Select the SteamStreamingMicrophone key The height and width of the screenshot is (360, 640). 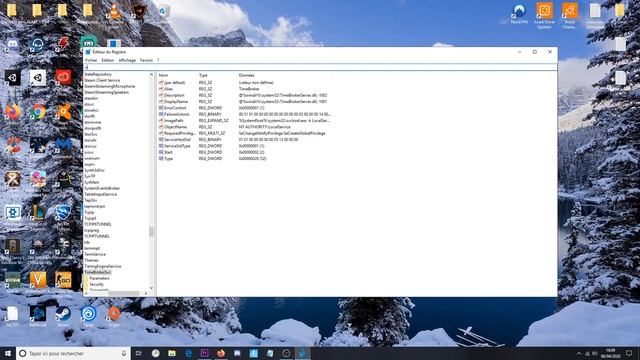coord(109,87)
